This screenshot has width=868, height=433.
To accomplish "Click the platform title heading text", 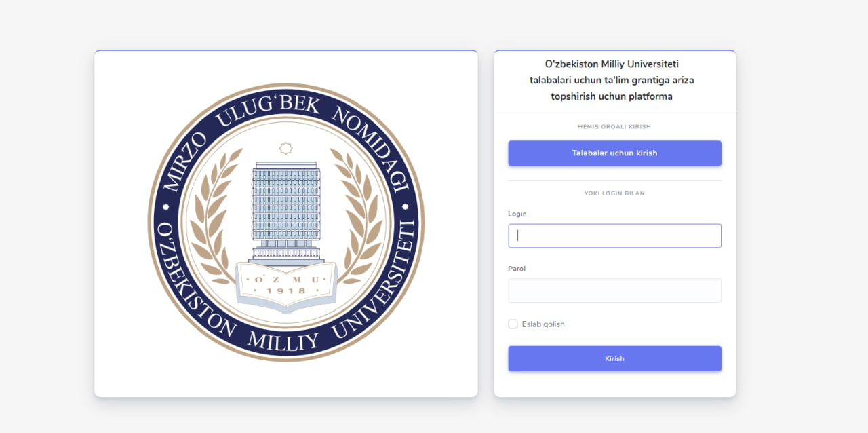I will point(612,80).
